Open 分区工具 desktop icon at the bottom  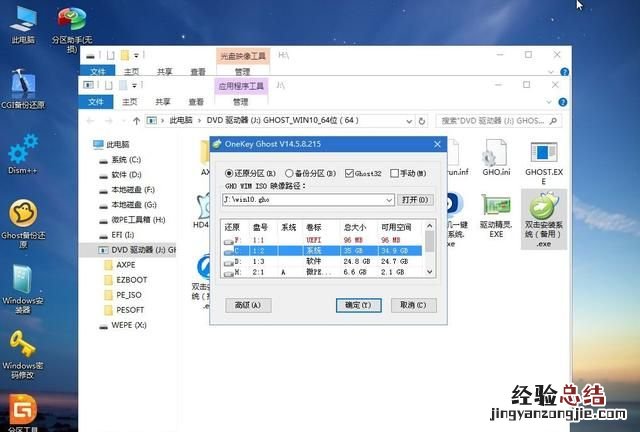point(23,412)
